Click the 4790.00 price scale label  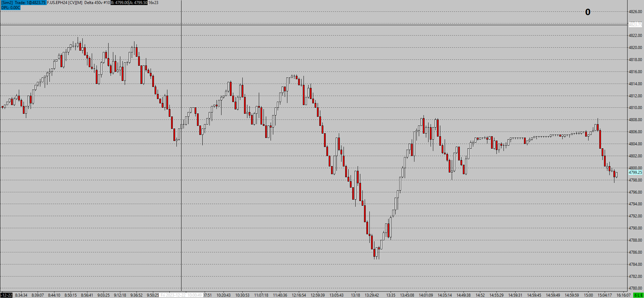click(635, 228)
